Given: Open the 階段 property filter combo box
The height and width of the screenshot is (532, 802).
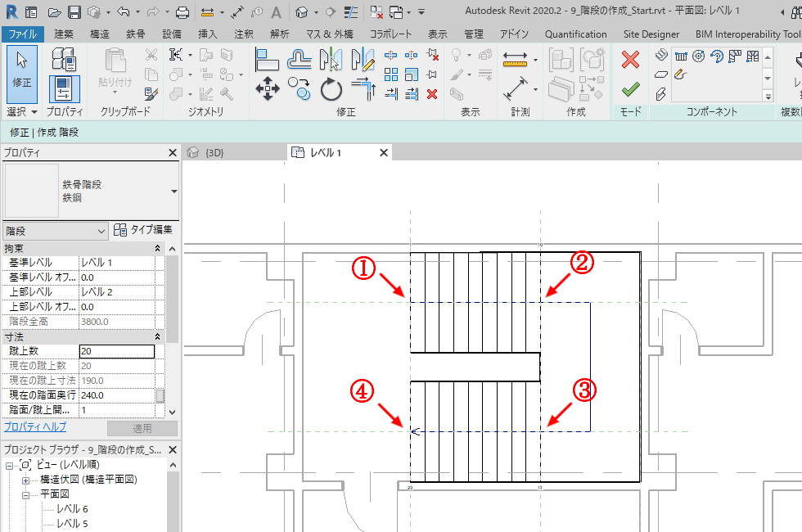Looking at the screenshot, I should tap(56, 231).
